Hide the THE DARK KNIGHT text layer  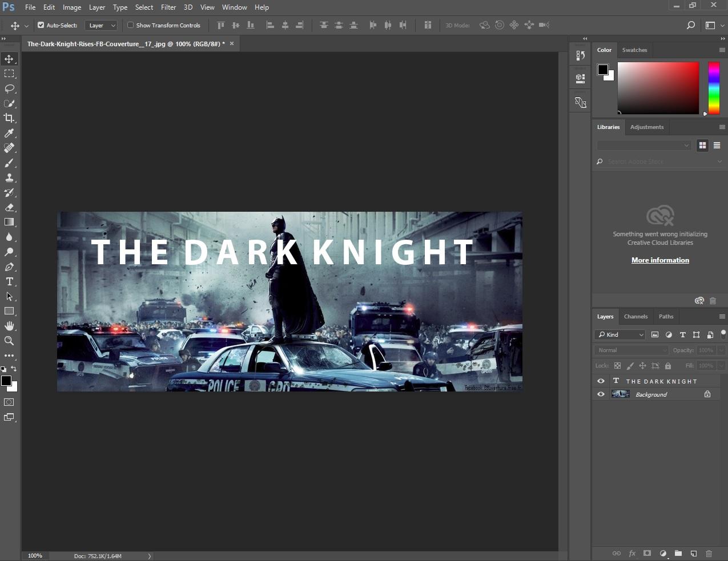point(601,381)
